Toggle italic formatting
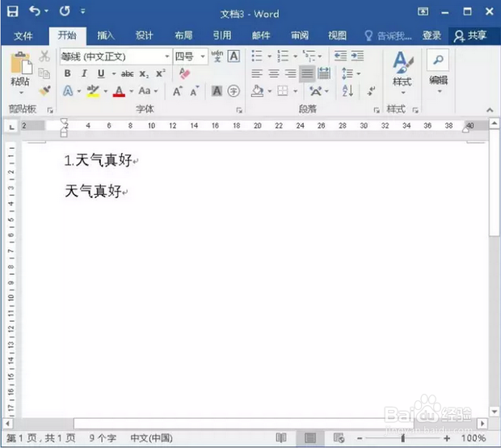Image resolution: width=501 pixels, height=448 pixels. click(x=84, y=74)
